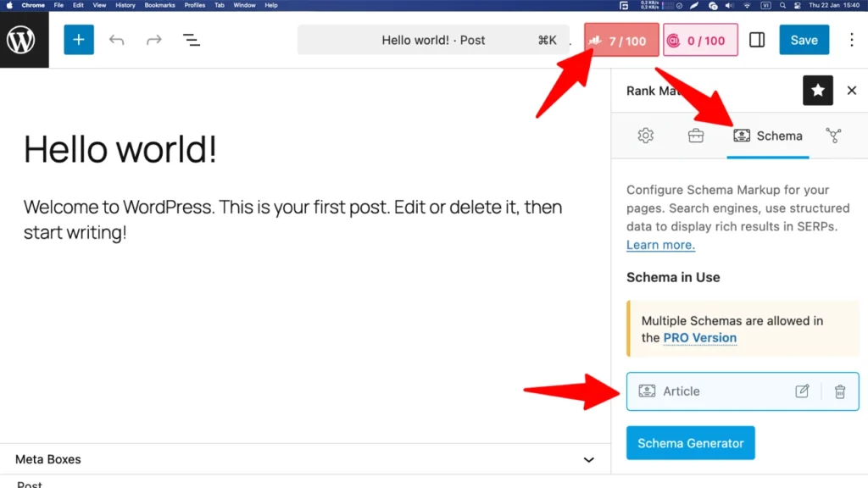Click the Rank Math SEO score badge
Screen dimensions: 868x488
tap(621, 40)
